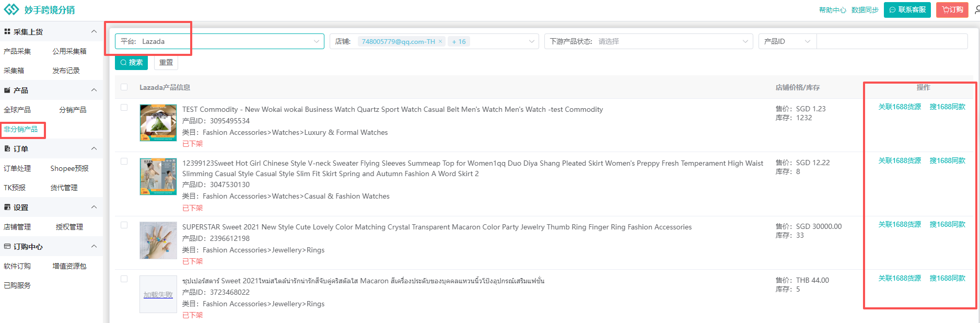
Task: Toggle the select-all checkbox in table header
Action: coord(124,87)
